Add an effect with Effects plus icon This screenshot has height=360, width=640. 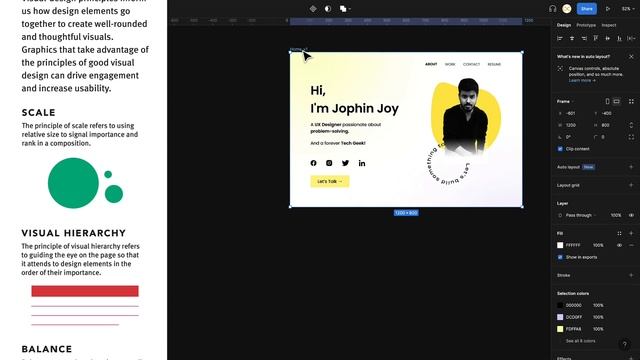pyautogui.click(x=631, y=358)
